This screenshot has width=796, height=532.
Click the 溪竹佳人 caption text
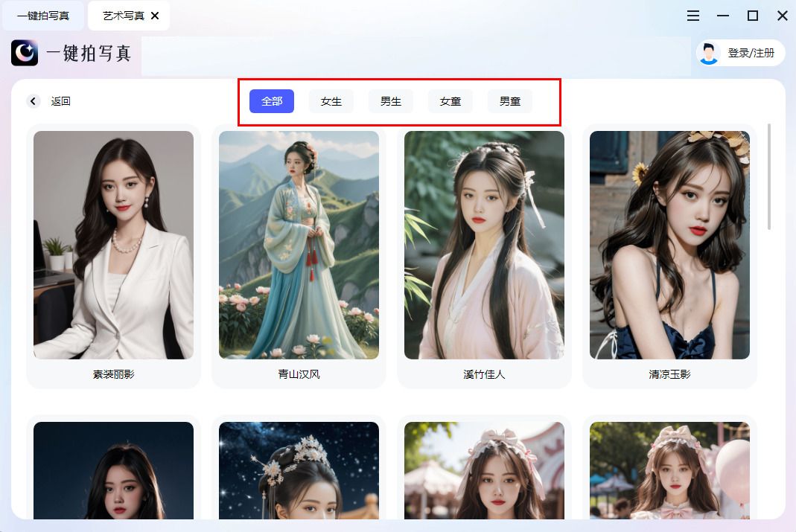pos(484,374)
